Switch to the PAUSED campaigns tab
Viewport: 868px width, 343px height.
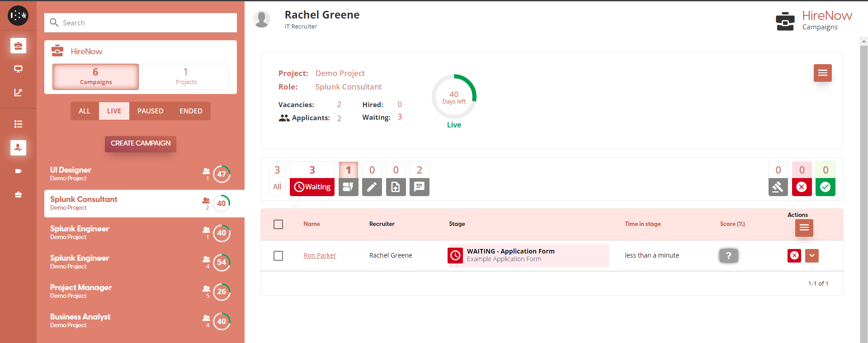point(150,111)
